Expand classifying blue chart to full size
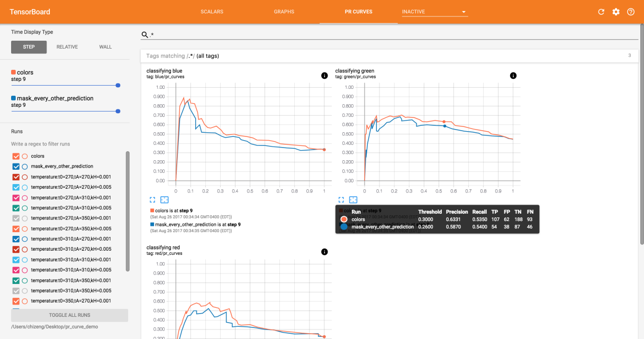Image resolution: width=644 pixels, height=339 pixels. pos(152,200)
